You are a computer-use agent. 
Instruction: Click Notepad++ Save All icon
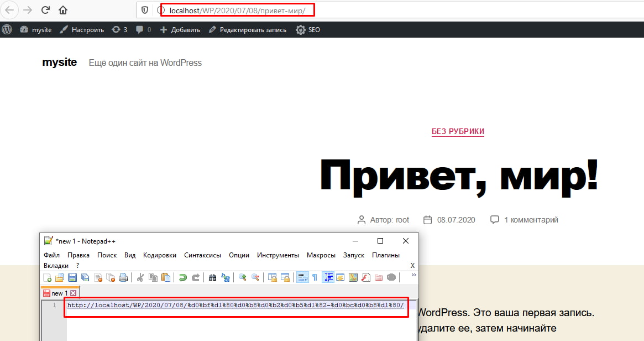click(x=85, y=278)
